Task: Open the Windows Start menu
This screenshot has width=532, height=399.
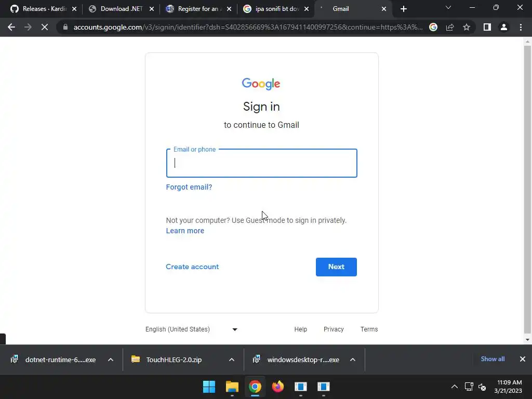Action: [209, 387]
